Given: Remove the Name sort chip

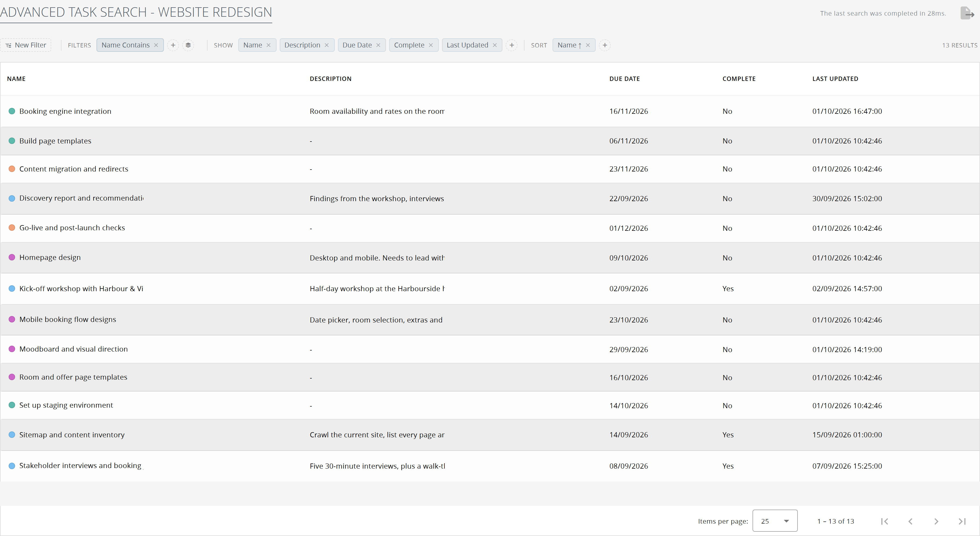Looking at the screenshot, I should tap(588, 45).
